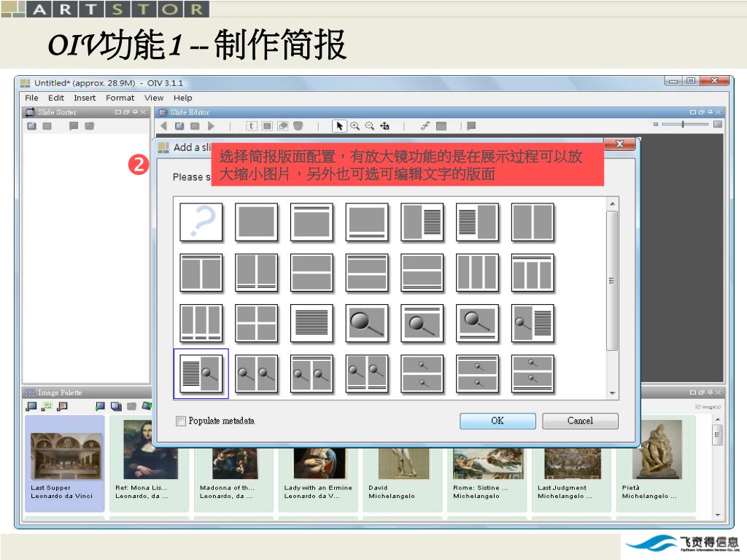The width and height of the screenshot is (747, 560).
Task: Close the Image Palette panel
Action: (x=718, y=392)
